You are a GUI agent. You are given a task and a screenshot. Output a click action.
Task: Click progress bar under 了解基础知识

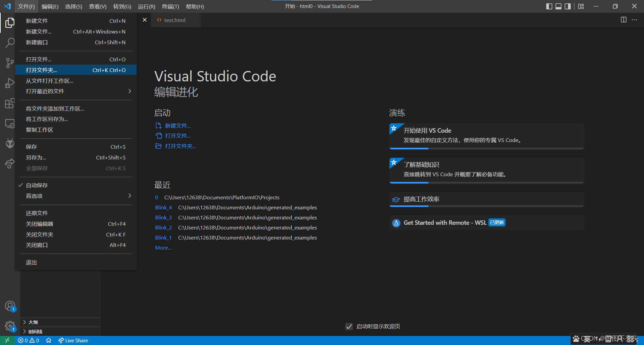pyautogui.click(x=487, y=183)
